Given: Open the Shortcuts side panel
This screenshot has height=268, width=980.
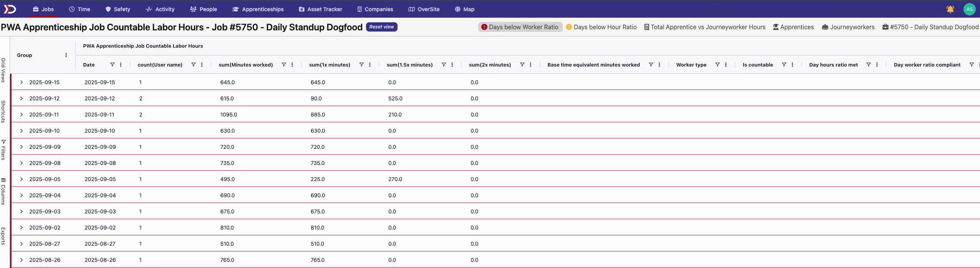Looking at the screenshot, I should (3, 112).
